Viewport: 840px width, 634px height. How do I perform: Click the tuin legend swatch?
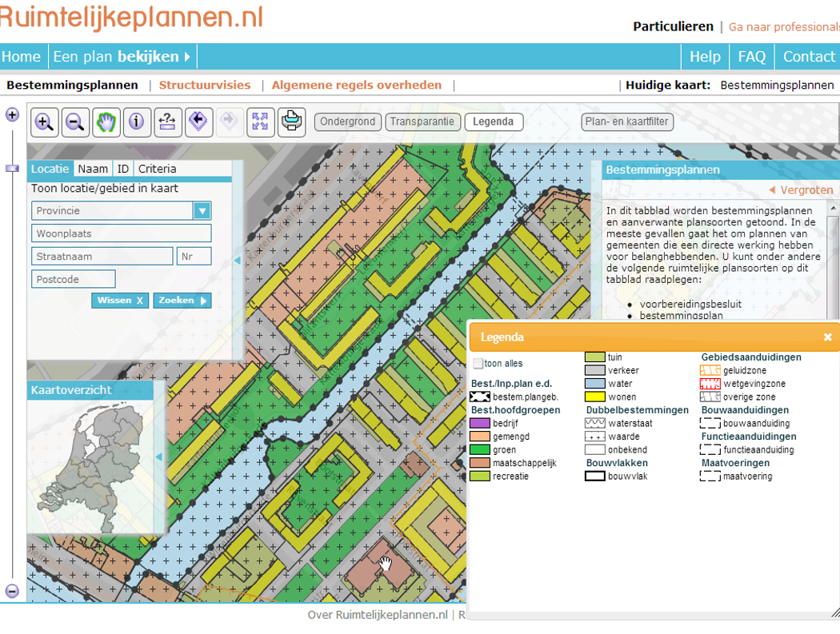pyautogui.click(x=594, y=357)
